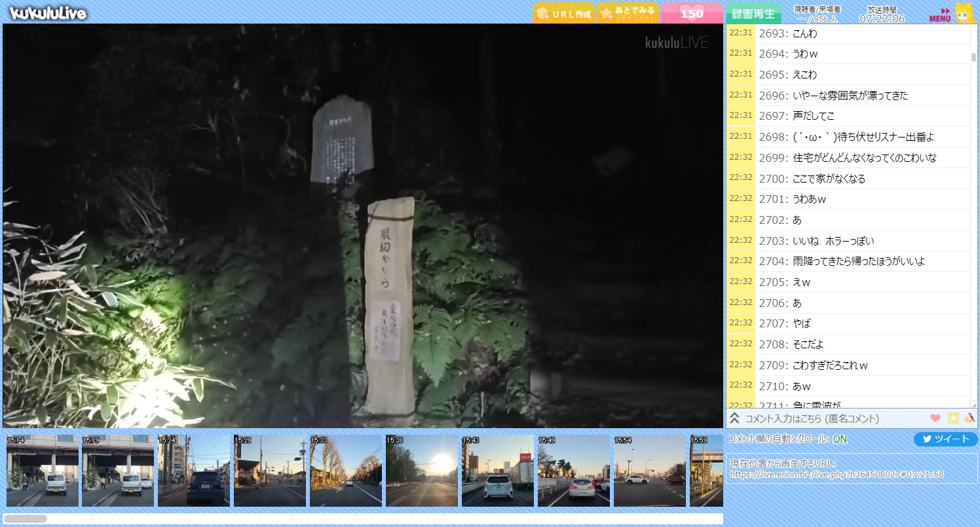Add stream to あとでみる mylist

coord(628,13)
